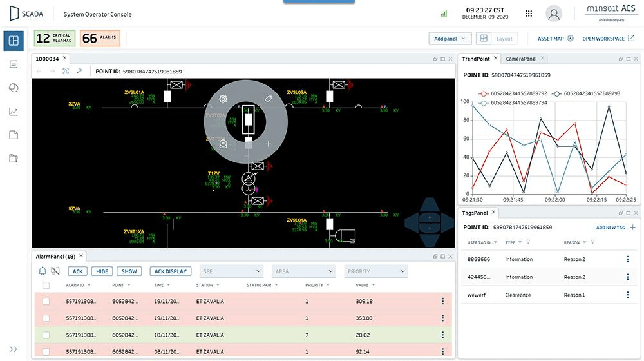Click the gear settings icon in radial menu
644x361 pixels.
(223, 99)
